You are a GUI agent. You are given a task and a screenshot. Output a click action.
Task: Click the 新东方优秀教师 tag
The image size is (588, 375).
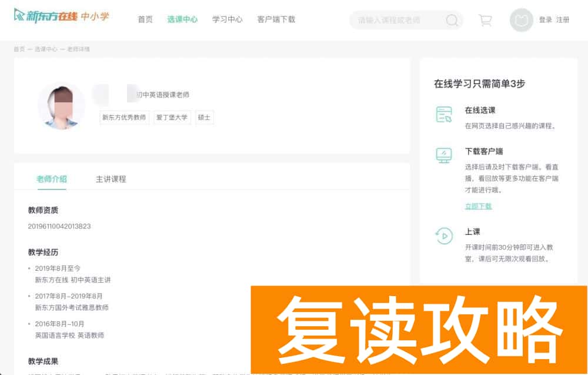pos(123,117)
